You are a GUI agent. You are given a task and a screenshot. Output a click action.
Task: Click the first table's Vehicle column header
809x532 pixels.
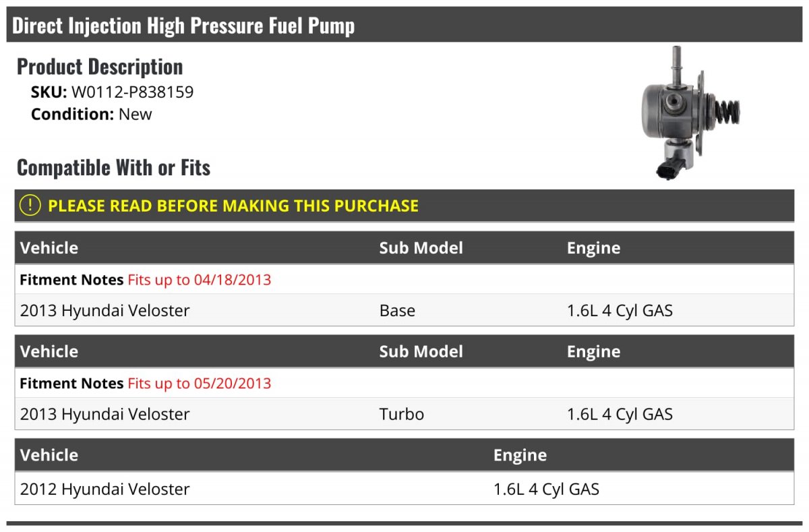pyautogui.click(x=49, y=247)
